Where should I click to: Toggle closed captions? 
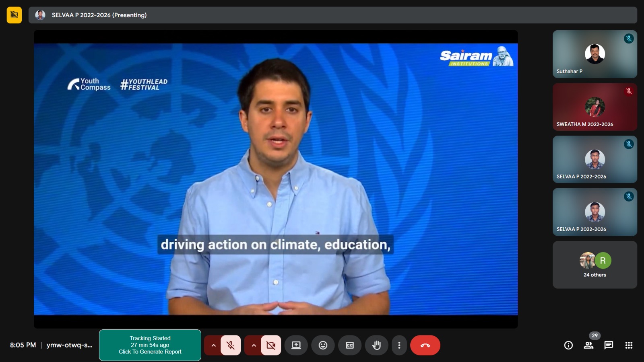(350, 345)
